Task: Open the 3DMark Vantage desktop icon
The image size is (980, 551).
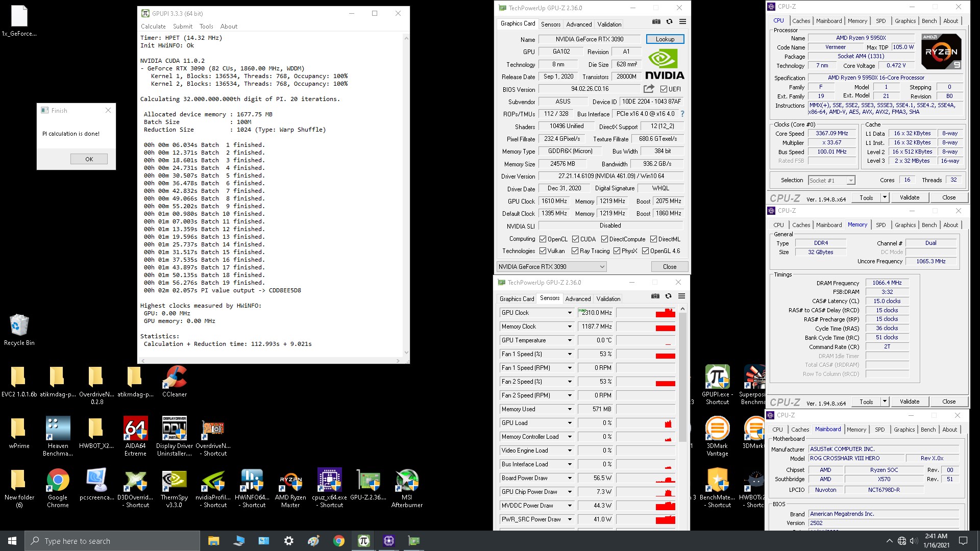Action: point(717,436)
